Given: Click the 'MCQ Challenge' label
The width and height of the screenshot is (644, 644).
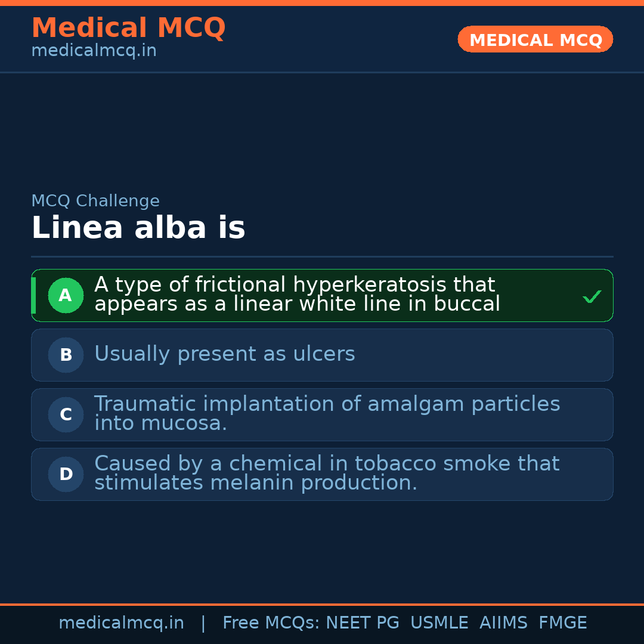Looking at the screenshot, I should tap(95, 201).
